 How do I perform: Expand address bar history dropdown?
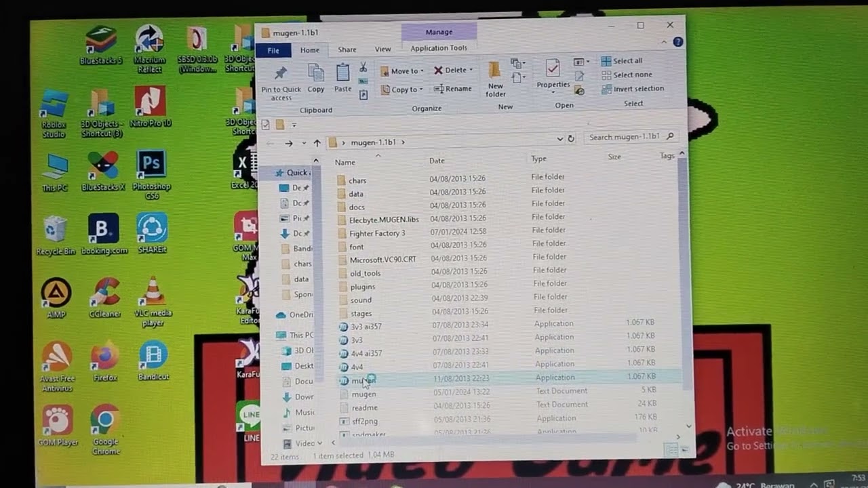tap(559, 139)
